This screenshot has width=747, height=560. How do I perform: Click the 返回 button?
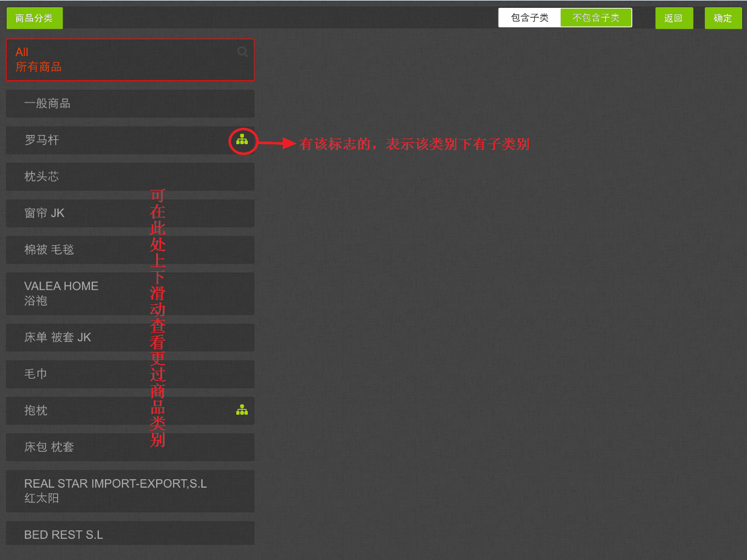(674, 18)
